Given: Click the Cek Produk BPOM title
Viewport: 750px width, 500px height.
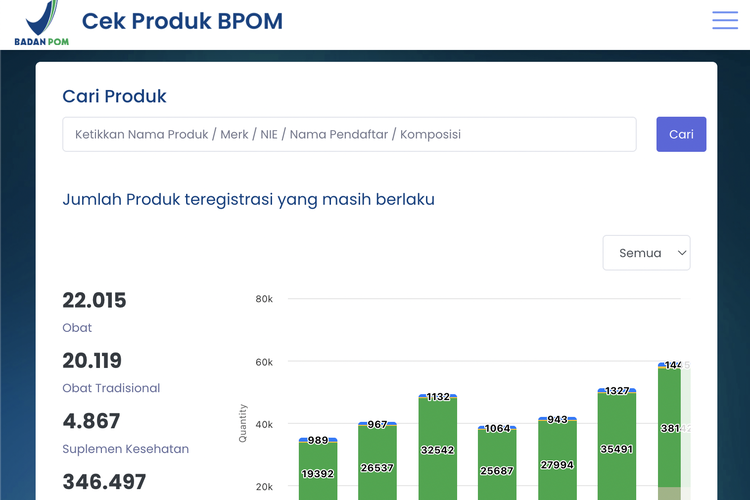Looking at the screenshot, I should pyautogui.click(x=182, y=21).
